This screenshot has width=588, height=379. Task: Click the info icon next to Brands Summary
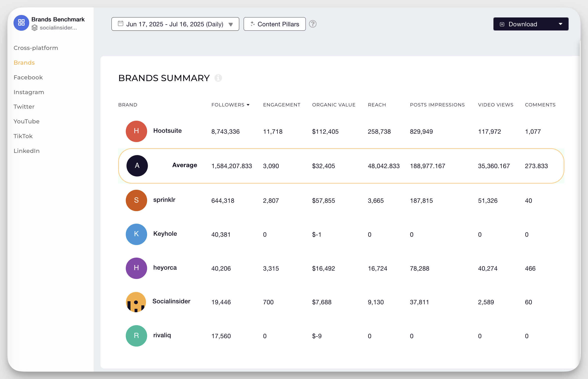pyautogui.click(x=218, y=78)
